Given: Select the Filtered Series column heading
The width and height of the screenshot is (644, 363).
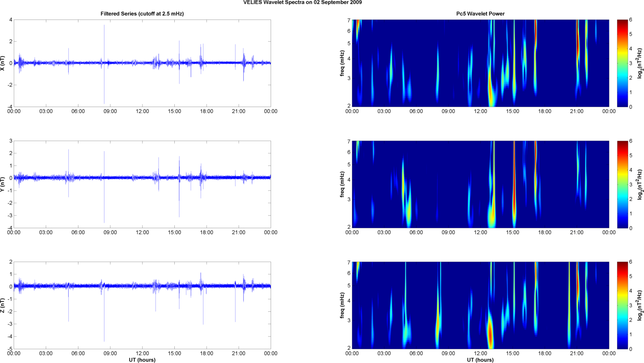Looking at the screenshot, I should click(142, 14).
